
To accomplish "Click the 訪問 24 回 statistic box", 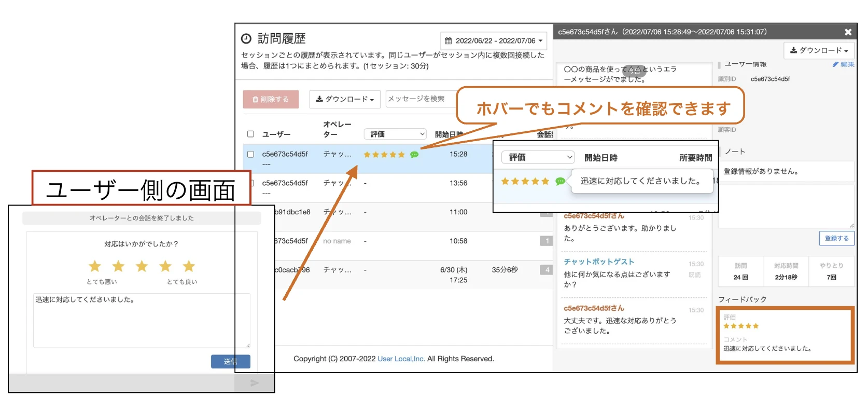I will (741, 271).
